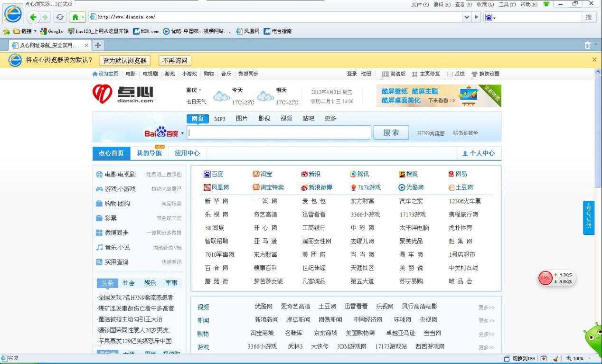Click the broom cleanup icon in status bar
The height and width of the screenshot is (364, 602).
[x=555, y=359]
